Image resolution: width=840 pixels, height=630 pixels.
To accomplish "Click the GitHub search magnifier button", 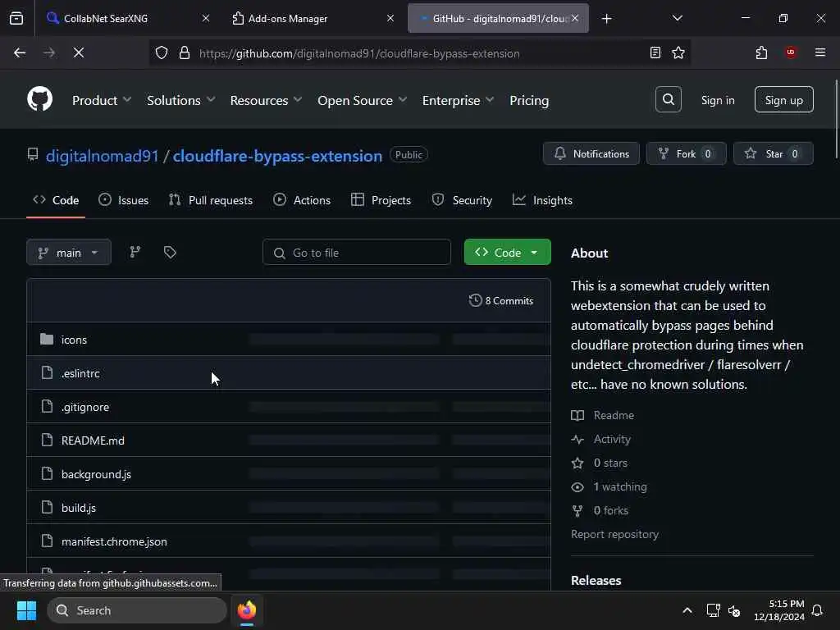I will (668, 99).
